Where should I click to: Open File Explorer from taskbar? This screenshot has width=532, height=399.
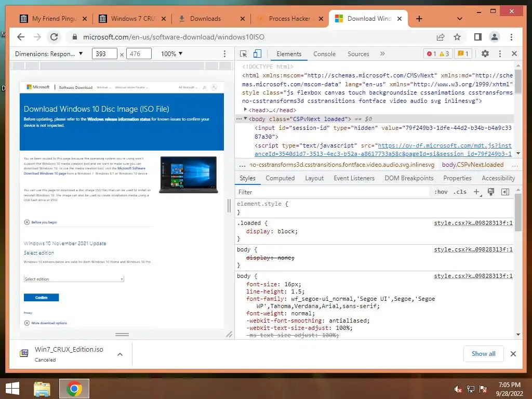[x=42, y=389]
